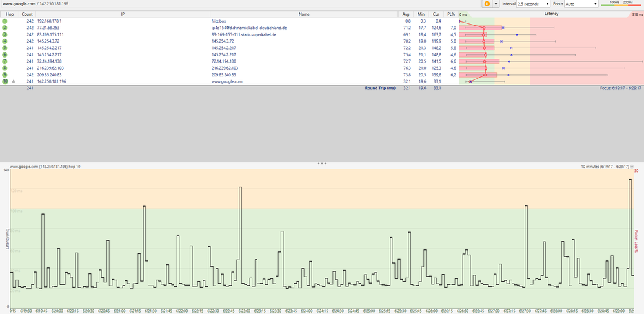This screenshot has height=314, width=644.
Task: Click 83-169-155-111.static.superkabel.de host name
Action: pos(243,34)
